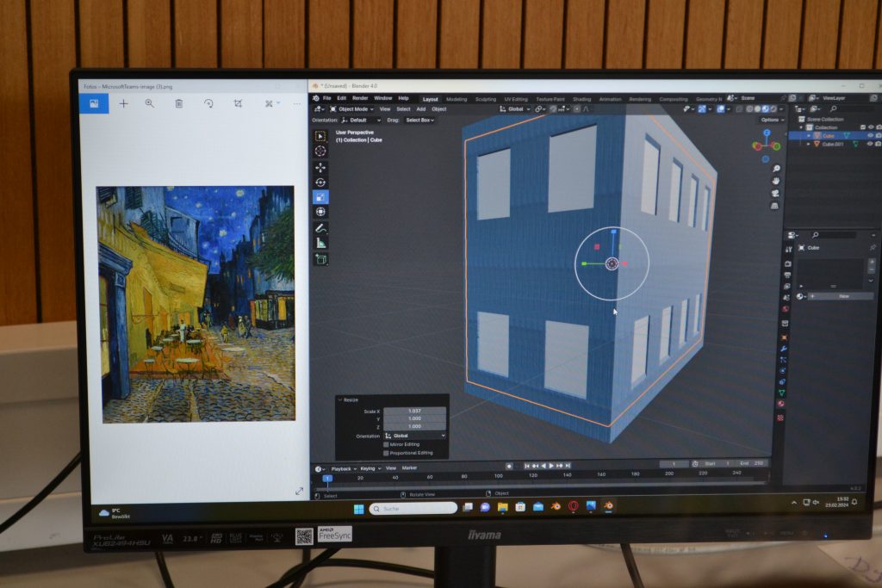The width and height of the screenshot is (882, 588).
Task: Open the Output properties tab
Action: click(787, 275)
